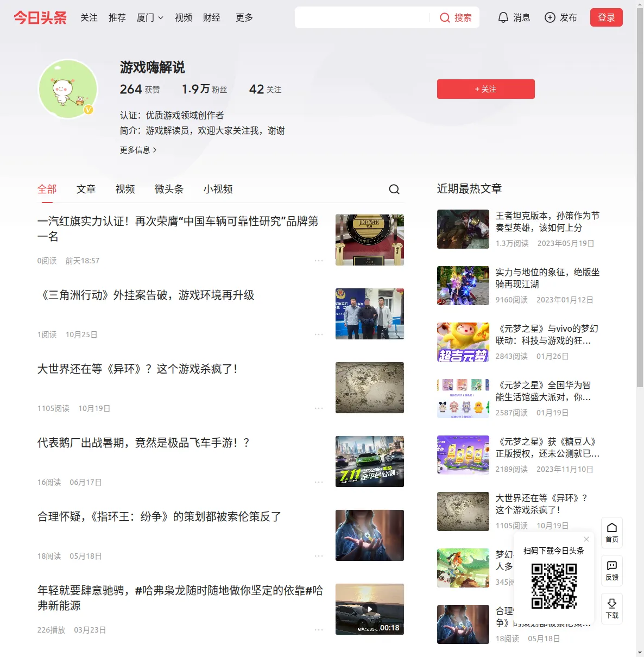Select the 全部 tab

[x=47, y=189]
